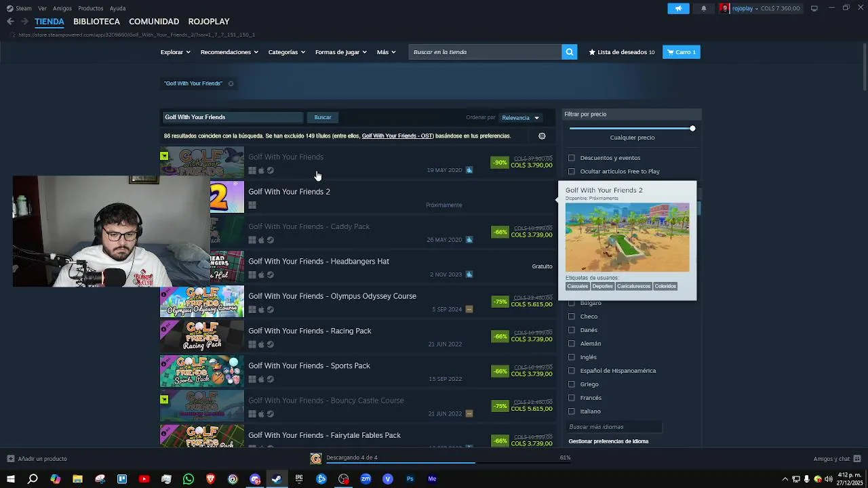This screenshot has height=488, width=868.
Task: Open the Carro shopping cart
Action: [x=682, y=52]
